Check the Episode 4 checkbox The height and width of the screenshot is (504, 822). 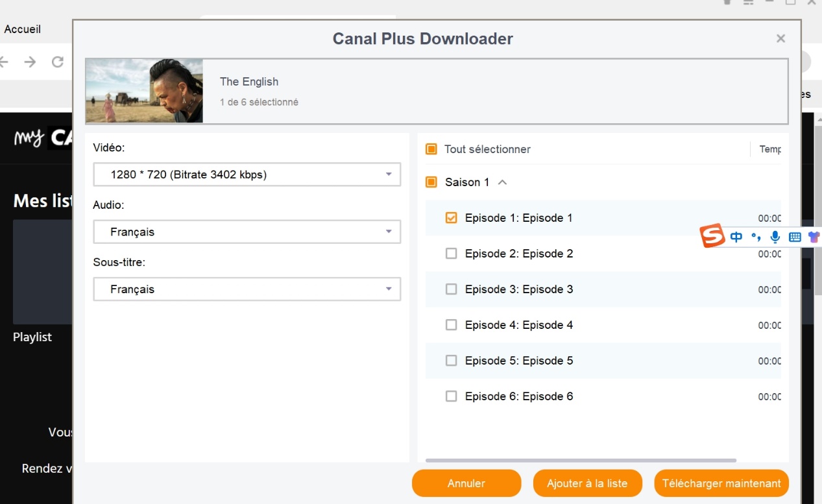point(452,325)
